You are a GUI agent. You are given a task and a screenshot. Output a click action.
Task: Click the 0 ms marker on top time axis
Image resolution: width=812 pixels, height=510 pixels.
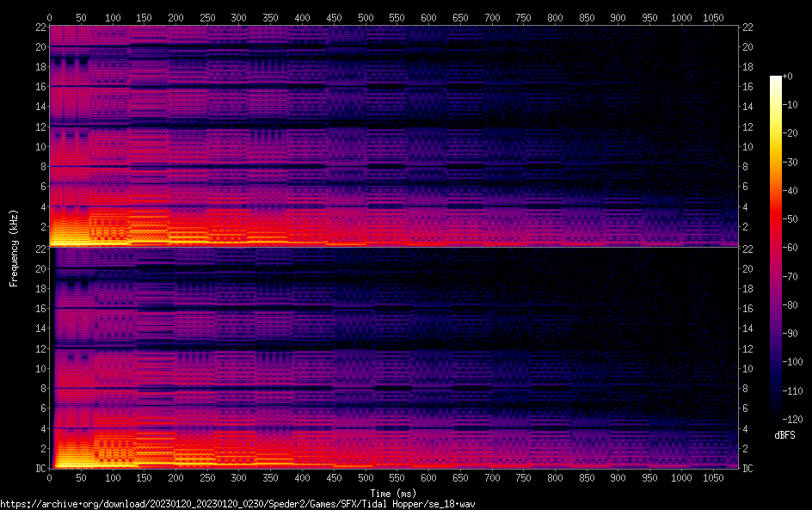[50, 17]
